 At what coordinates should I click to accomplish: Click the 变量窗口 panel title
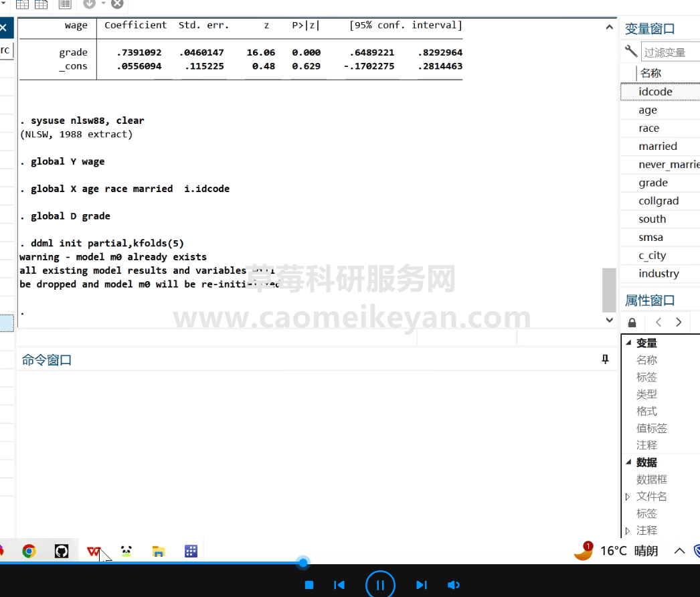(650, 29)
